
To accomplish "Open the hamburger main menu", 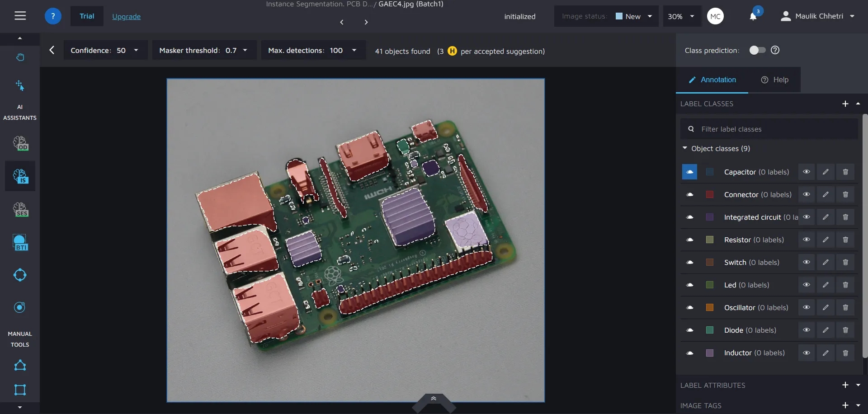I will click(20, 16).
